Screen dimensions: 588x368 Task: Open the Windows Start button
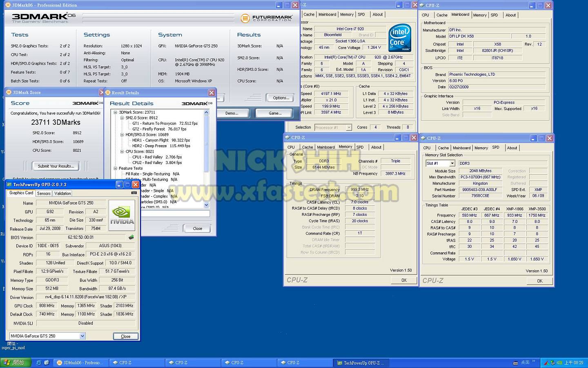pos(14,363)
